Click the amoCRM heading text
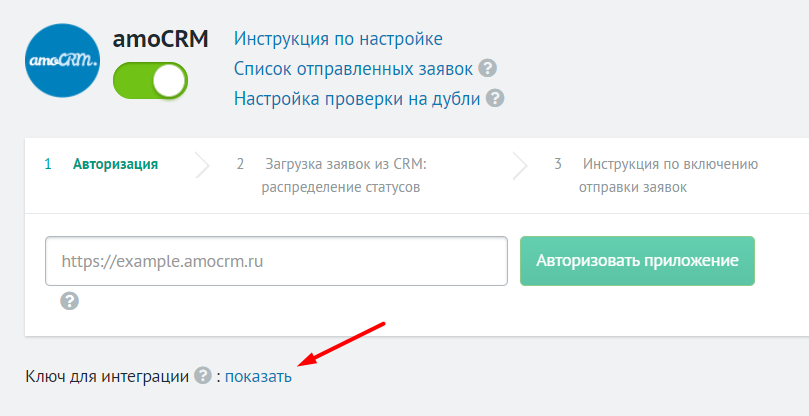Screen dimensions: 809x416 [x=160, y=39]
